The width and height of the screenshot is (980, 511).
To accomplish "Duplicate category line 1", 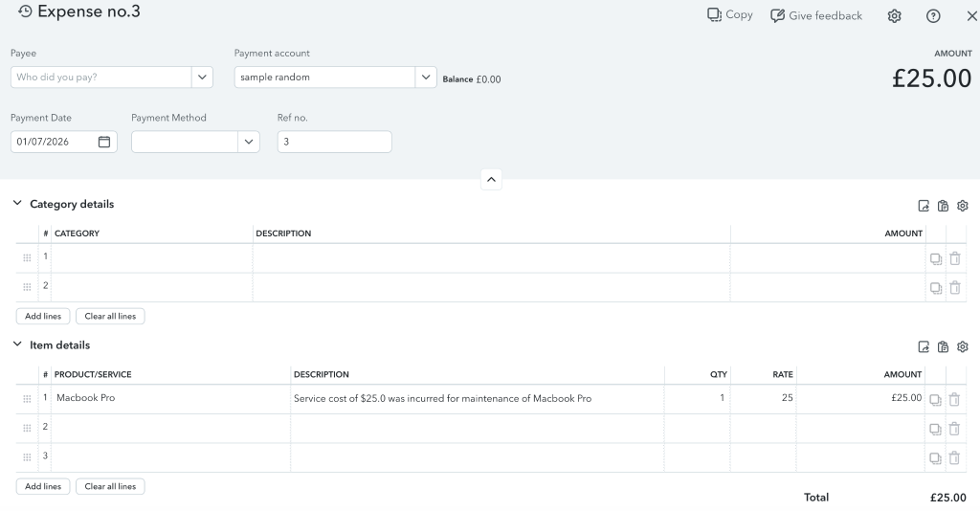I will pyautogui.click(x=936, y=258).
